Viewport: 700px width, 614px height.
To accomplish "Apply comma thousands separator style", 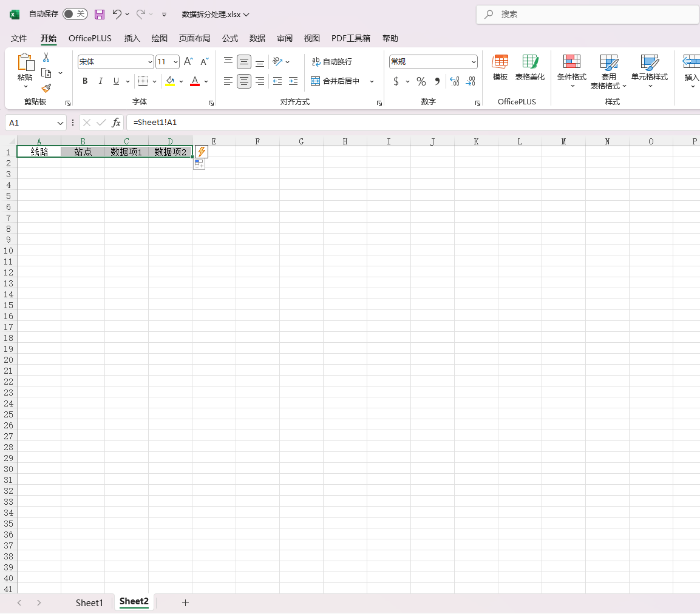I will tap(438, 81).
